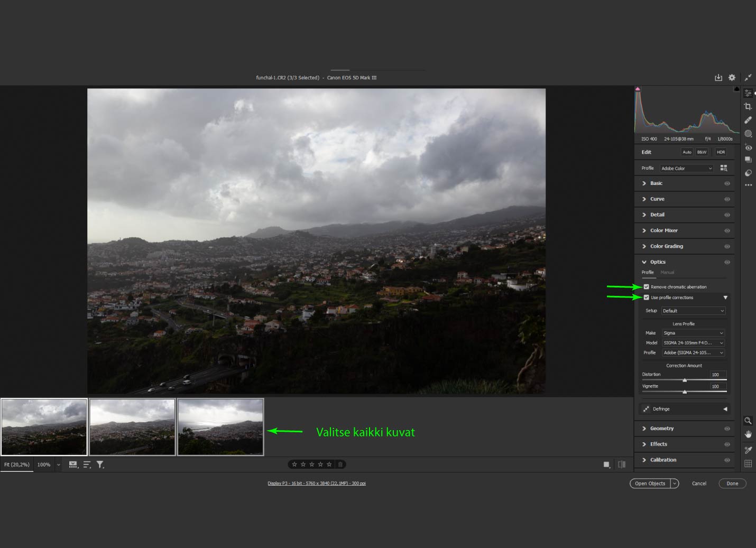756x548 pixels.
Task: Toggle visibility eye for Detail panel
Action: (x=727, y=215)
